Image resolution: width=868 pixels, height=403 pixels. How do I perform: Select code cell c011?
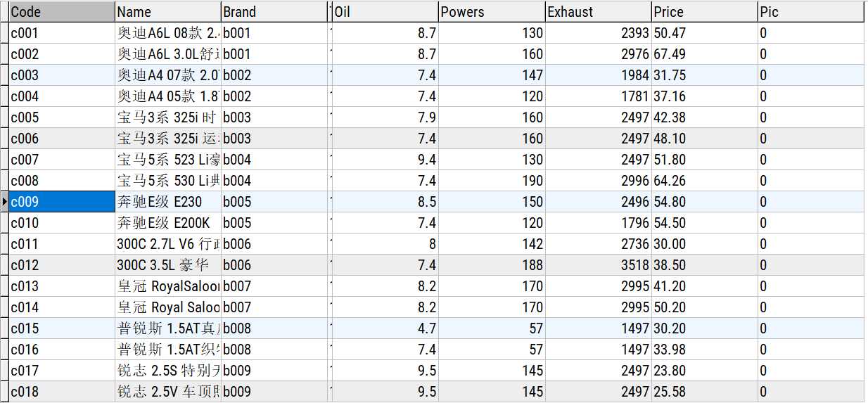pyautogui.click(x=62, y=244)
